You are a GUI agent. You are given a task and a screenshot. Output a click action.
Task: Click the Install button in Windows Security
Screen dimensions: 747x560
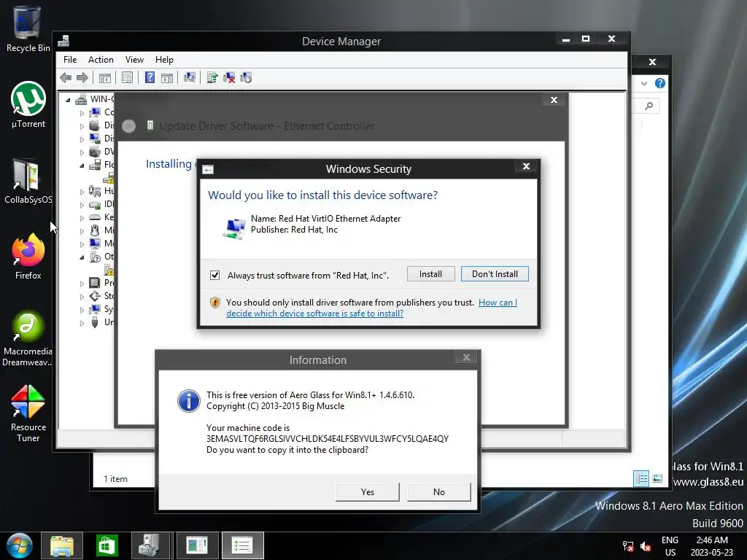(430, 274)
